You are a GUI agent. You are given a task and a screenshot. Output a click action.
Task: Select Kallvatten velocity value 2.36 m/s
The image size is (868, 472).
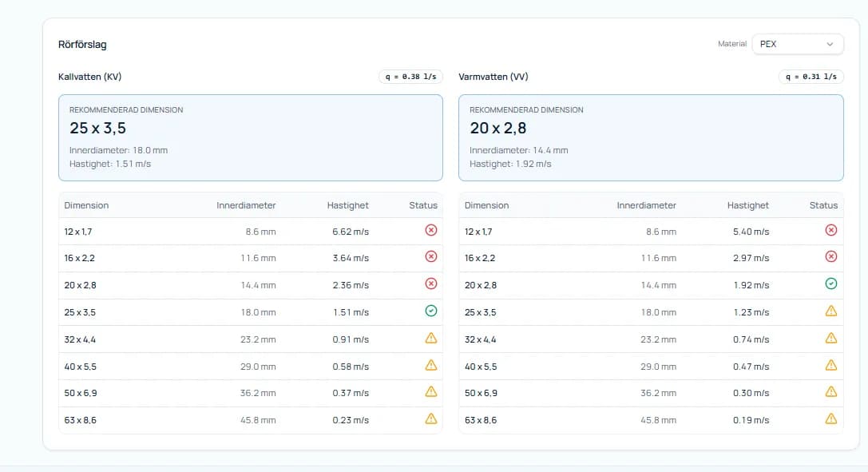[x=351, y=286]
